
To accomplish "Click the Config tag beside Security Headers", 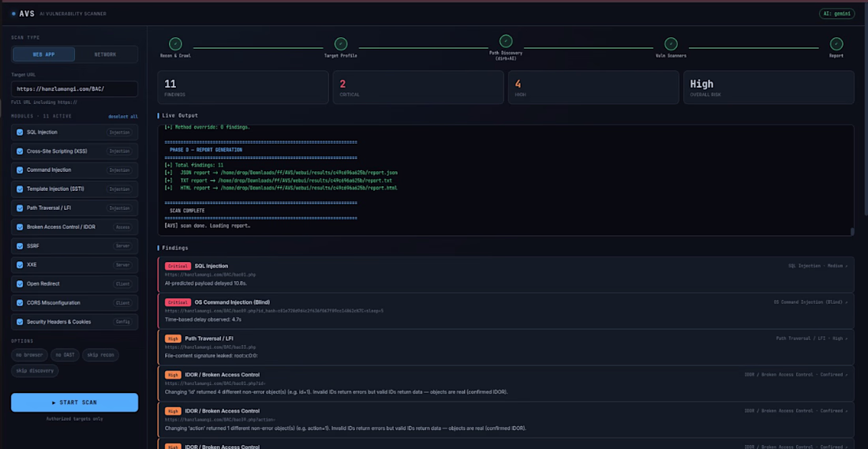I will point(122,322).
